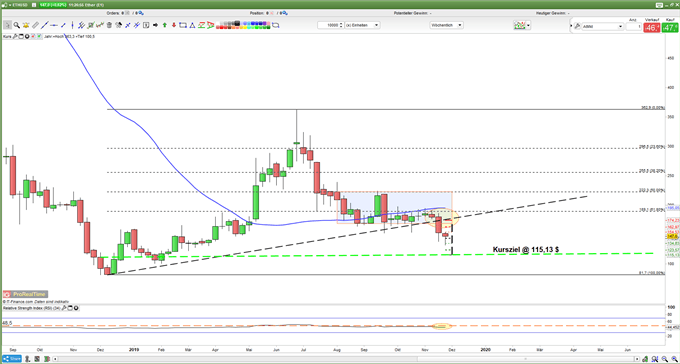Image resolution: width=680 pixels, height=364 pixels.
Task: Pick a blue swatch from color palette
Action: click(x=254, y=23)
